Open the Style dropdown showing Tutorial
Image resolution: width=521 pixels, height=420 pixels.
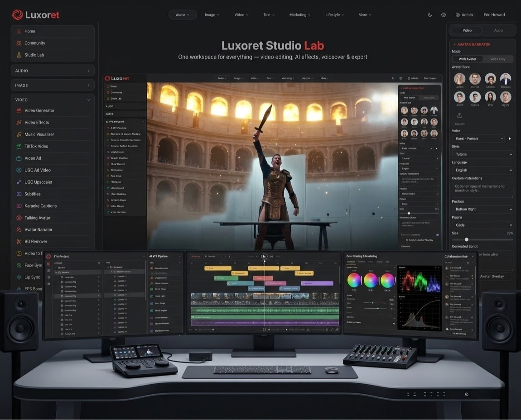[x=482, y=154]
